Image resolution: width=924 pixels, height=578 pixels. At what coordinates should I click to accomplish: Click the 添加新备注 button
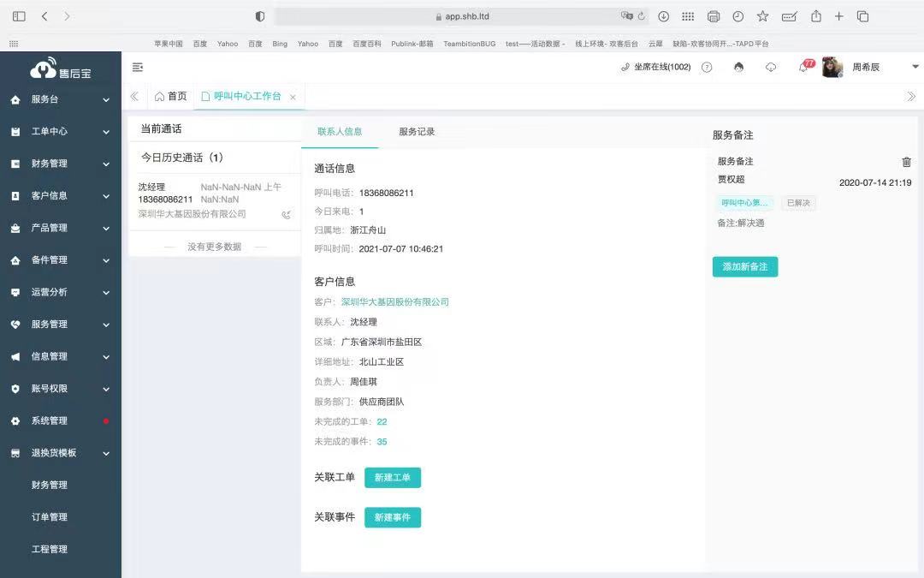tap(744, 266)
